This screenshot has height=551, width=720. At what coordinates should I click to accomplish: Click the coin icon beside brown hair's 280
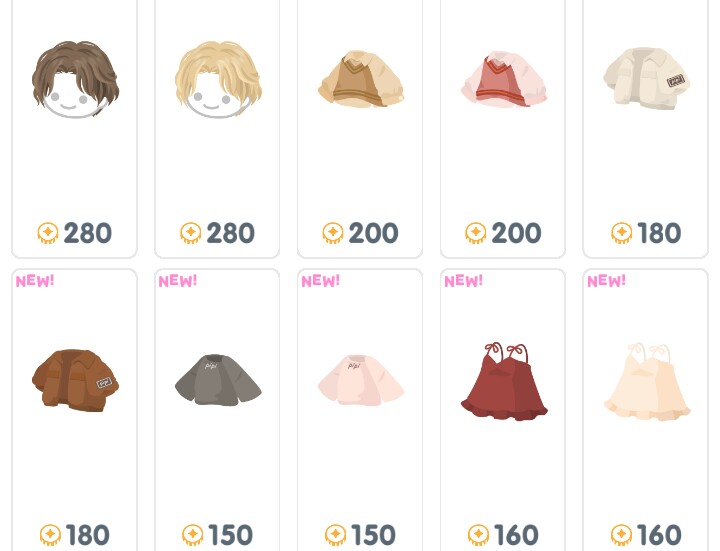(x=48, y=233)
